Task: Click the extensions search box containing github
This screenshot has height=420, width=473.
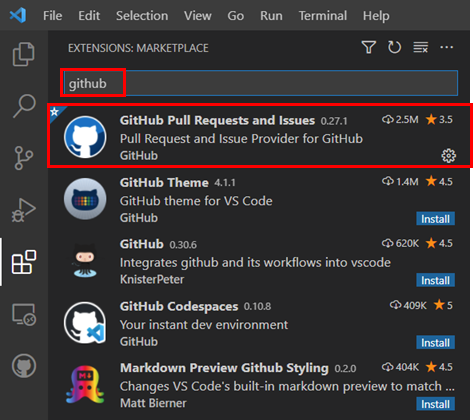Action: pos(261,83)
